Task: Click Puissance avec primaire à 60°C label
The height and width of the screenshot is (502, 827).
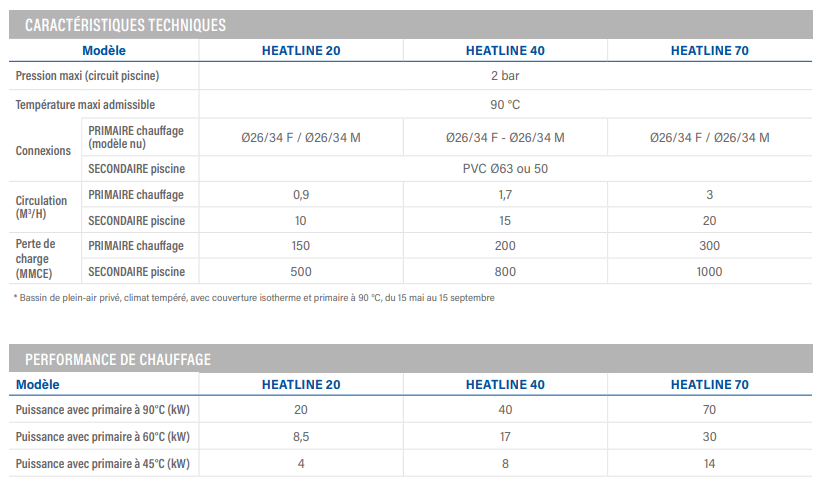Action: pos(103,437)
